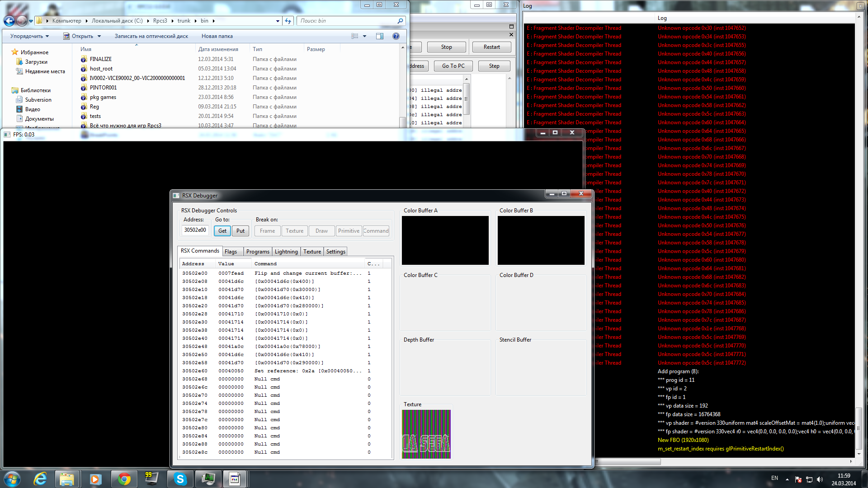Open Explorer help question-mark icon

(x=396, y=36)
